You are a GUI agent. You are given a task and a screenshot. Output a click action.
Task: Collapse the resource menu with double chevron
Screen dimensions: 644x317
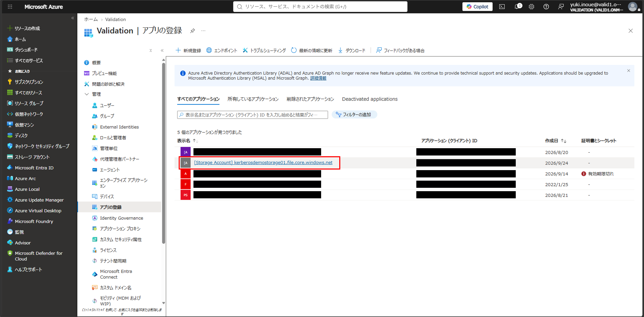point(162,50)
